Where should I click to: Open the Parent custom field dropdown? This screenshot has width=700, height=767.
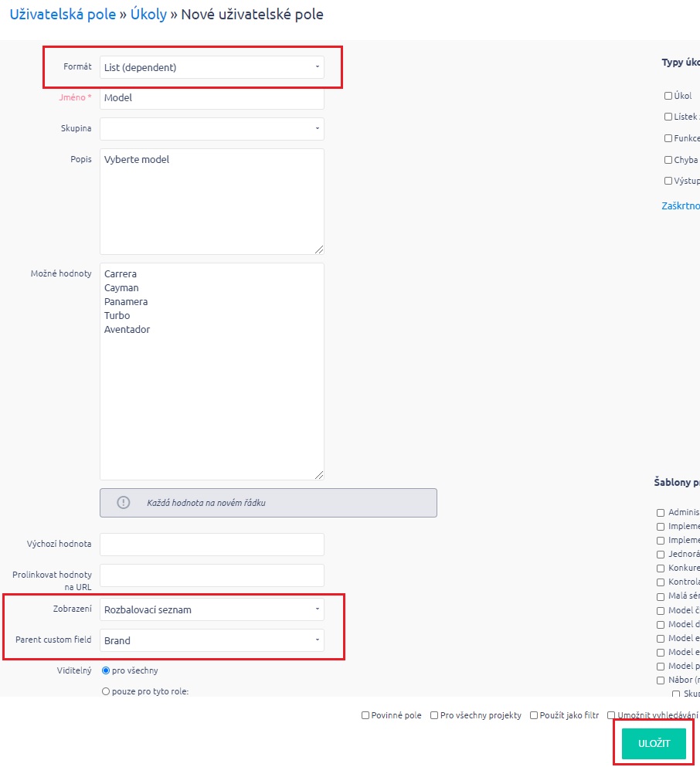212,640
